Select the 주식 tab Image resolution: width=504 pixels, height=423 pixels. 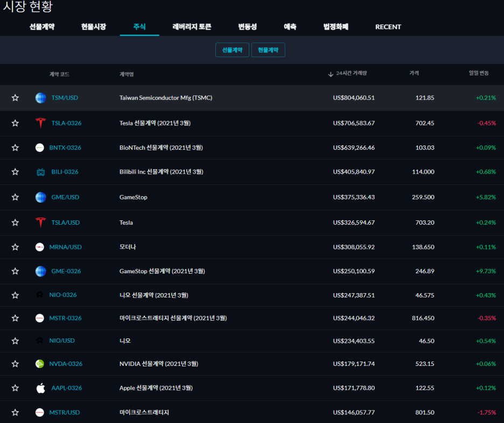click(139, 27)
